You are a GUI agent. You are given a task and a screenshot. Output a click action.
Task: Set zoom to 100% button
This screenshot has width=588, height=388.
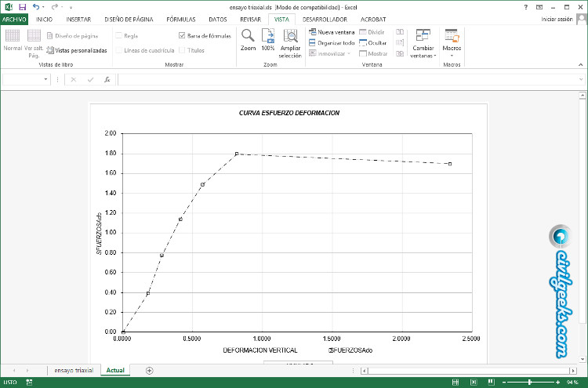coord(268,36)
